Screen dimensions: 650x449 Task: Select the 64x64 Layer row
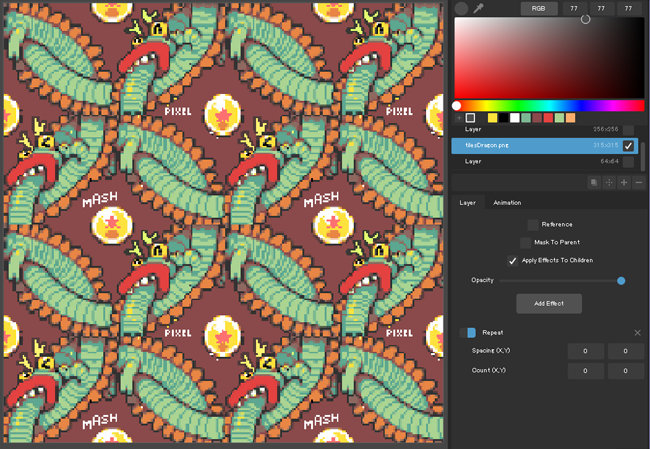[545, 161]
